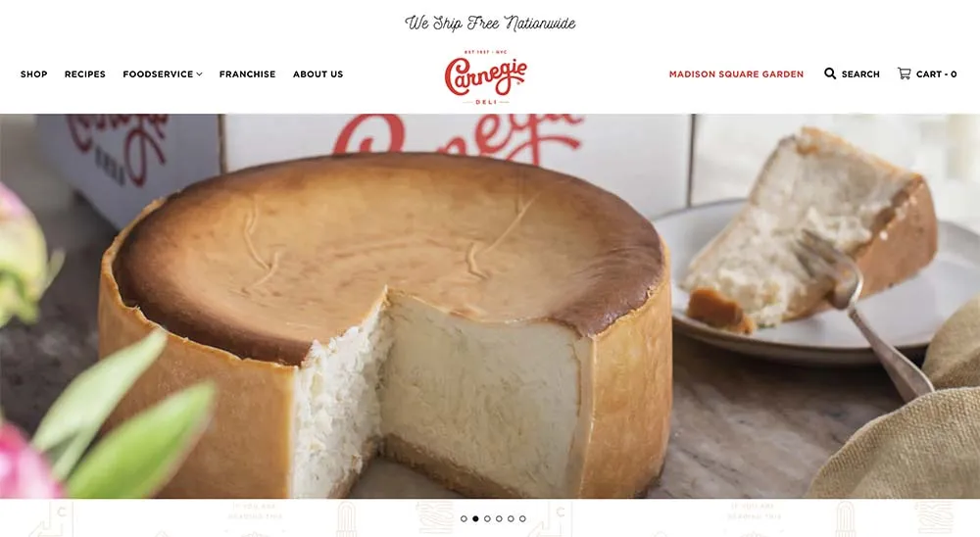Viewport: 980px width, 537px height.
Task: Go home via the Carnegie Deli logo
Action: [x=486, y=76]
